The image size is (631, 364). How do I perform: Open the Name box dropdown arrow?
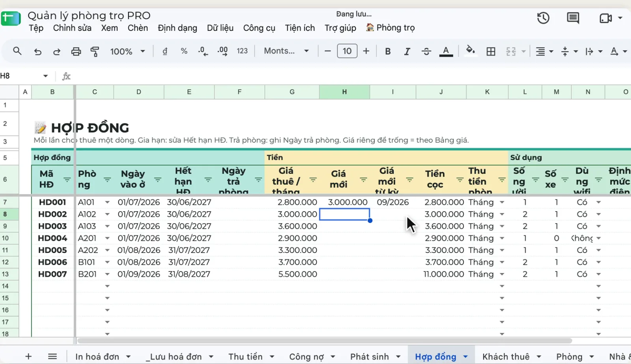pos(45,76)
